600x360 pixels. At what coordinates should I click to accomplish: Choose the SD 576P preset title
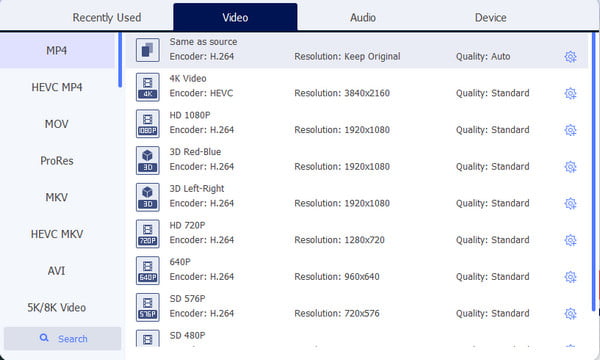(x=187, y=299)
